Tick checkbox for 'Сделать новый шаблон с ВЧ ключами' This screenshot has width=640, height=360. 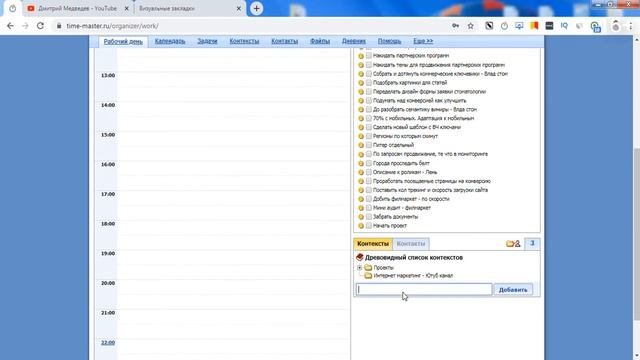(369, 127)
